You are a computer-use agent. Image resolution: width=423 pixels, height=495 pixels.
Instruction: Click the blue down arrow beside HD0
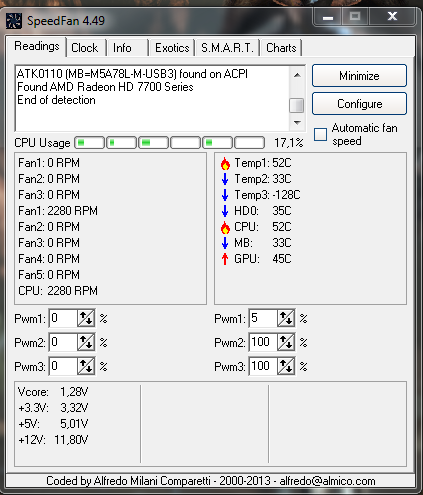coord(225,211)
